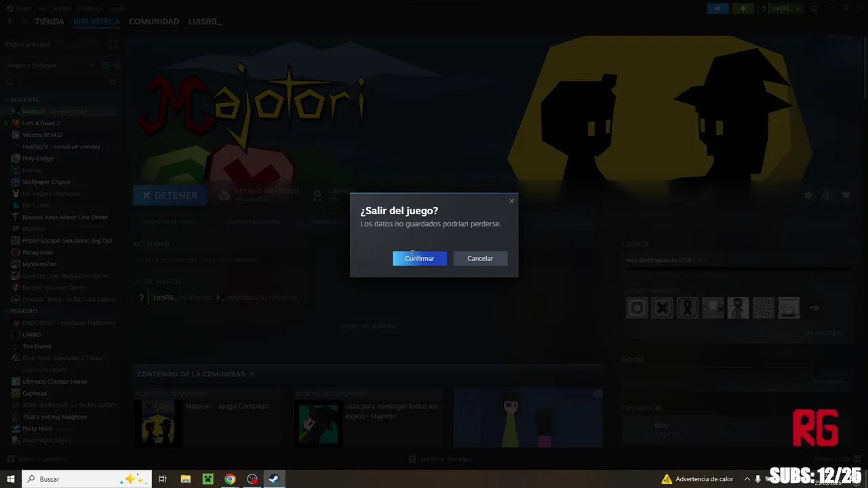The image size is (868, 488).
Task: Click the announcements megaphone icon
Action: (717, 8)
